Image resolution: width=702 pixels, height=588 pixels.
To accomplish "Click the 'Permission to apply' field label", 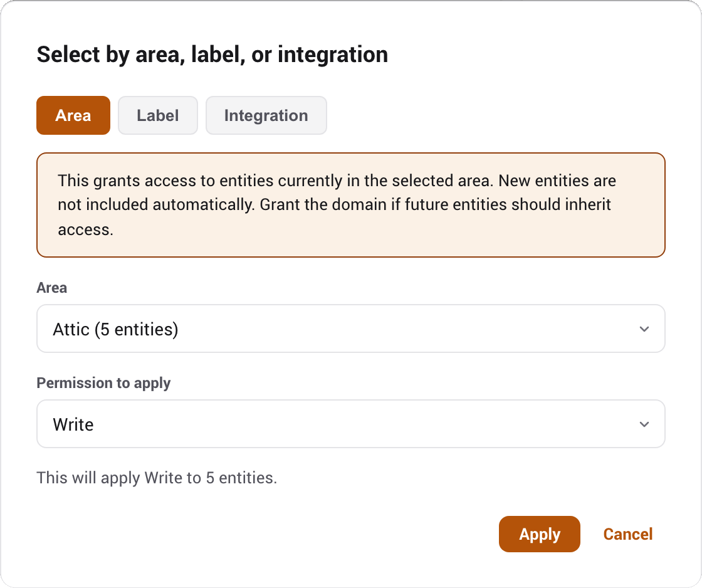I will coord(103,383).
